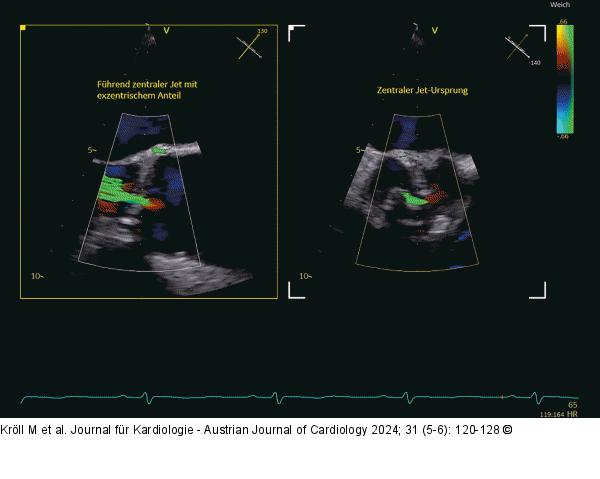Click the yellow V marker on left panel

click(167, 30)
